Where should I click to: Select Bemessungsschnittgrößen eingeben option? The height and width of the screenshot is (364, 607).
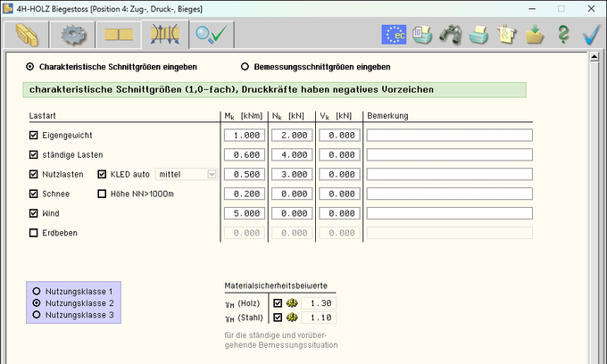(245, 67)
